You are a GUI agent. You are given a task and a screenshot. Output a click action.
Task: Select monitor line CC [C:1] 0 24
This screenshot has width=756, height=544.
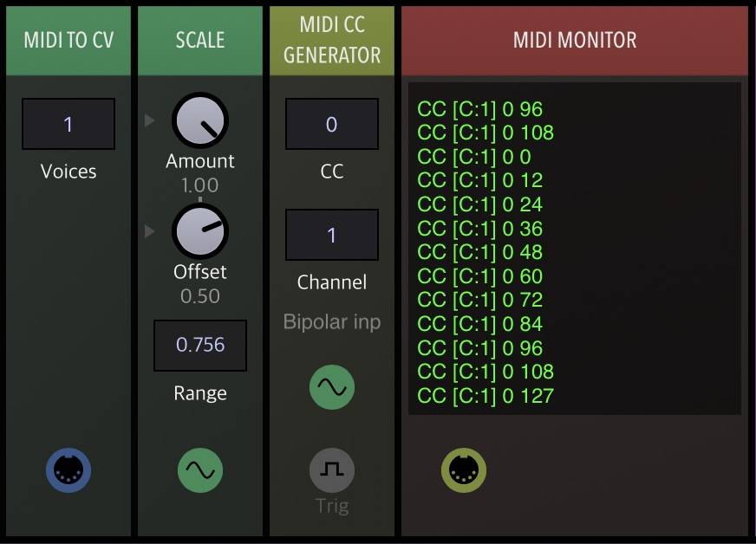pos(479,204)
